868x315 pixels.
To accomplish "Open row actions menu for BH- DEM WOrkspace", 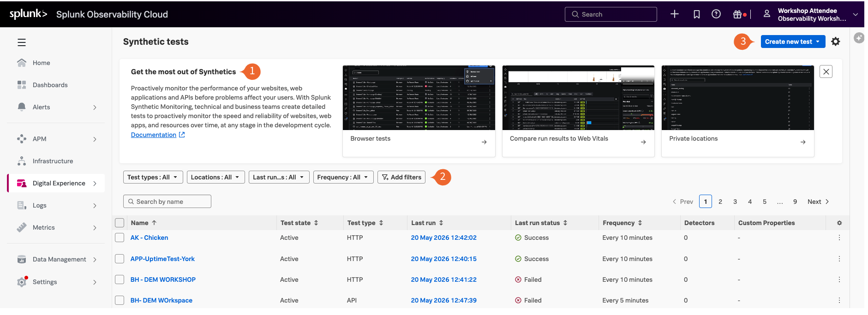I will pyautogui.click(x=839, y=300).
